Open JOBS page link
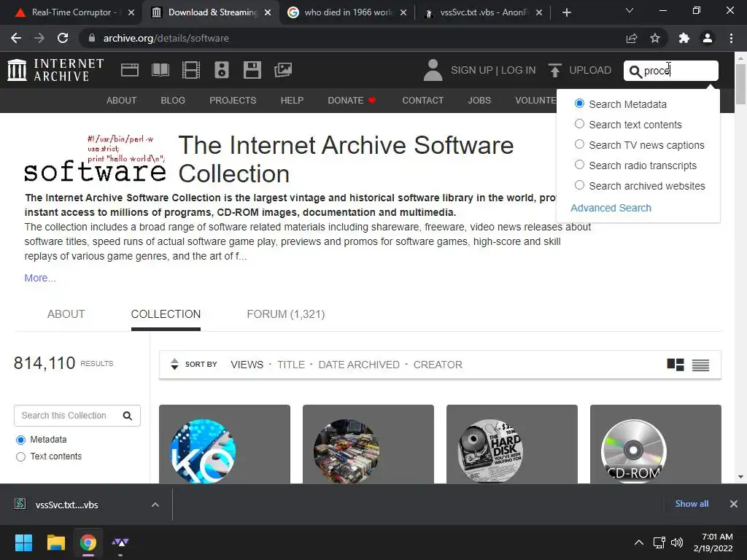The image size is (747, 560). pos(479,101)
